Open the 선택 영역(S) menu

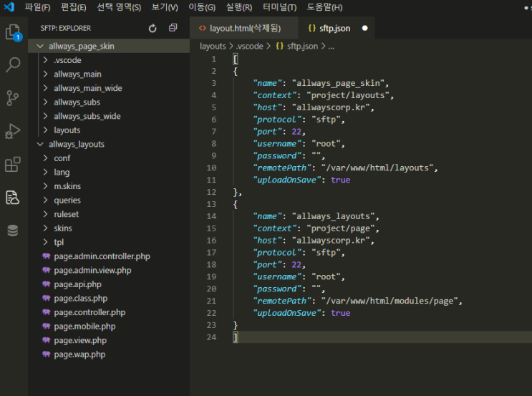coord(119,6)
